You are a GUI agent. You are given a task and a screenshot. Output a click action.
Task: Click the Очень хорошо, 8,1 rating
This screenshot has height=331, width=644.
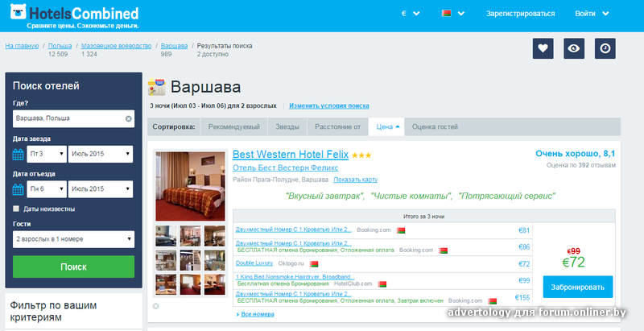(x=575, y=154)
